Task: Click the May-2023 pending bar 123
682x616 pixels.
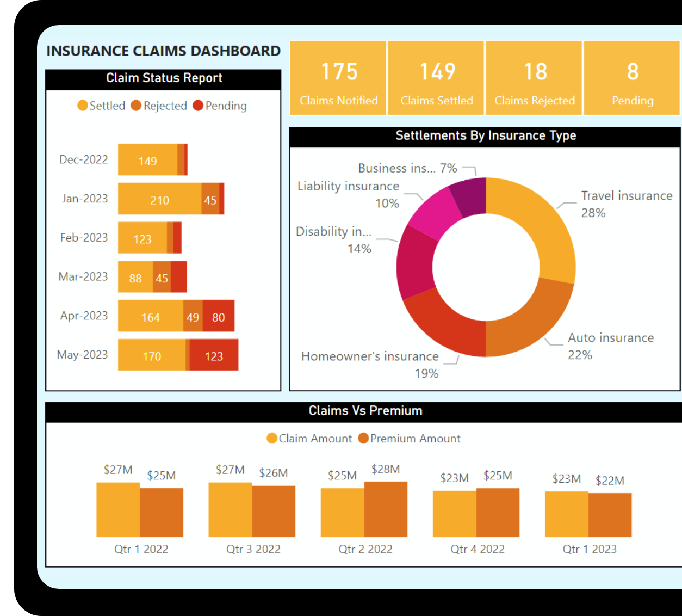Action: [x=214, y=355]
